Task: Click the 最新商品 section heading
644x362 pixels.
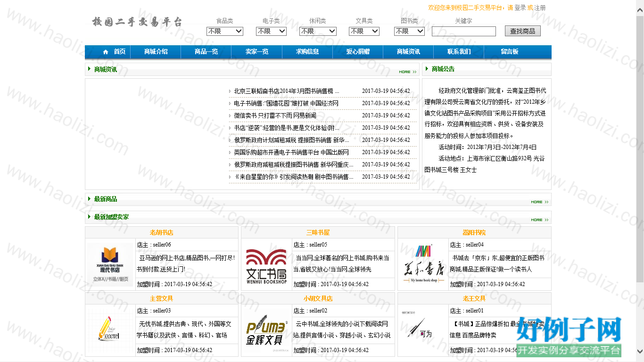Action: click(106, 199)
